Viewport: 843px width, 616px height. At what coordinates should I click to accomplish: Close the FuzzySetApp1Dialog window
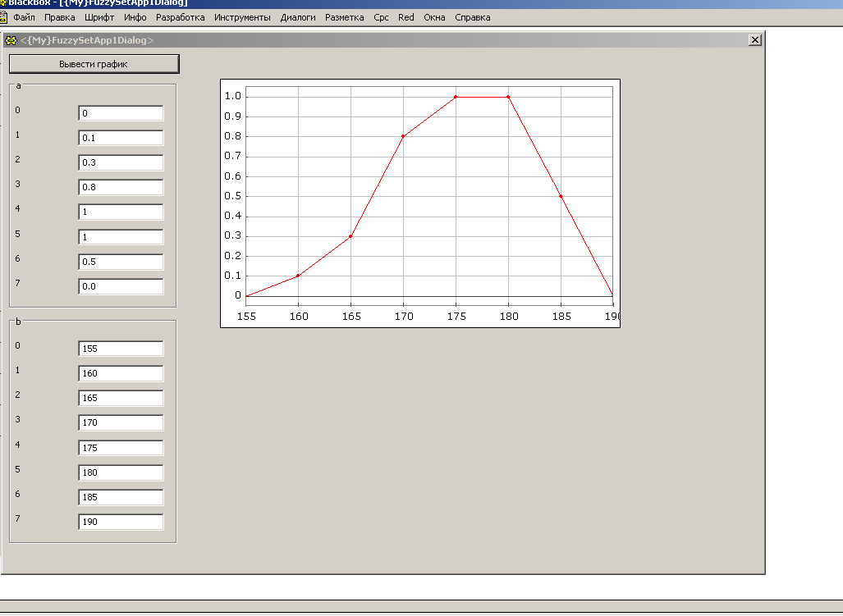[755, 40]
